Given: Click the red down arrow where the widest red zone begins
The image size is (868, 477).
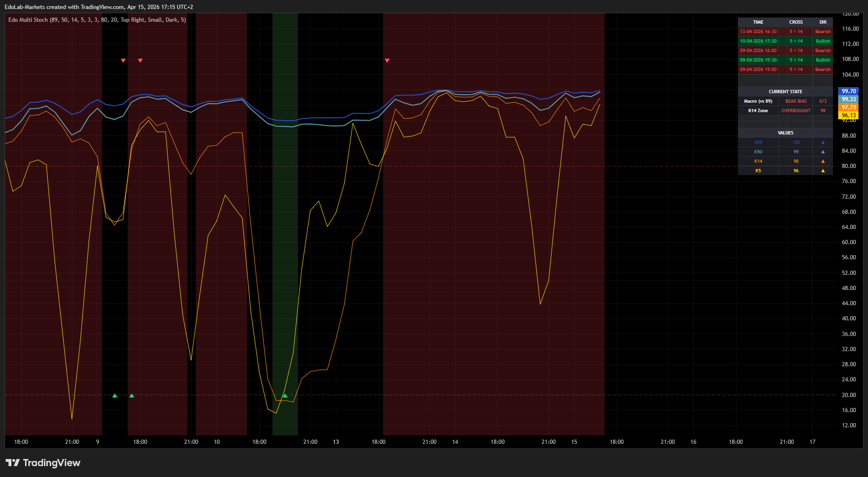Looking at the screenshot, I should (387, 61).
